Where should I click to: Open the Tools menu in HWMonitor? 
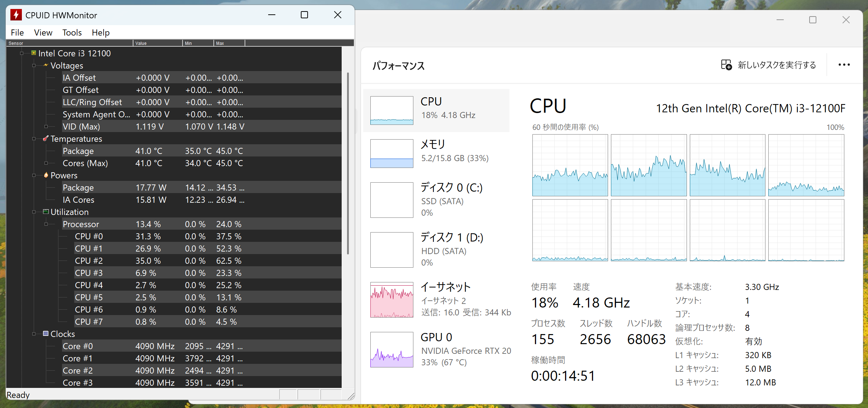(72, 33)
